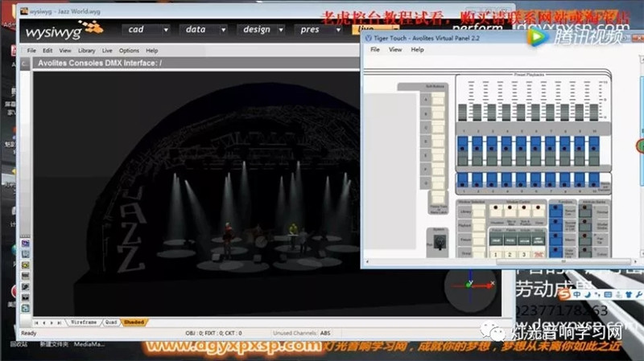Click the yellow-green icon in wysiwyg's left toolbar

coord(26,265)
